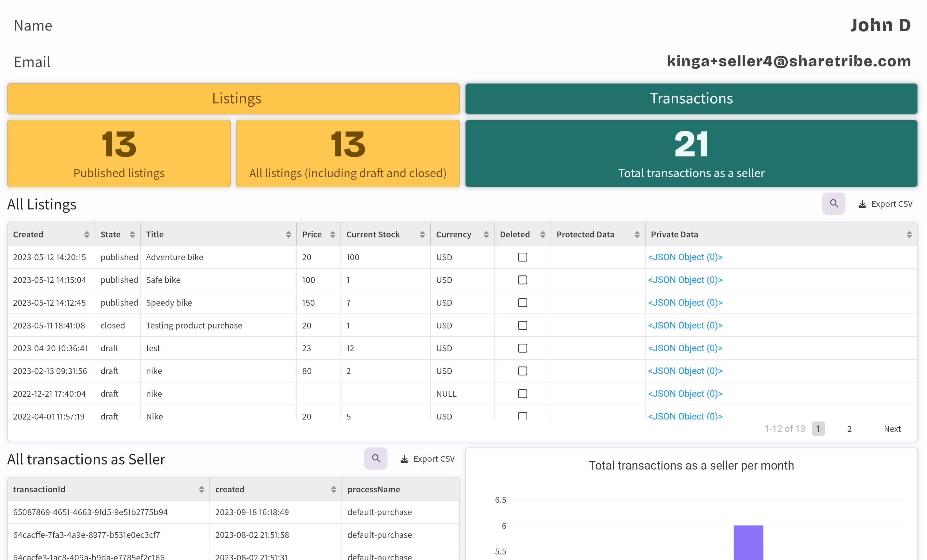Open search for transactions as Seller
This screenshot has height=560, width=927.
tap(375, 459)
